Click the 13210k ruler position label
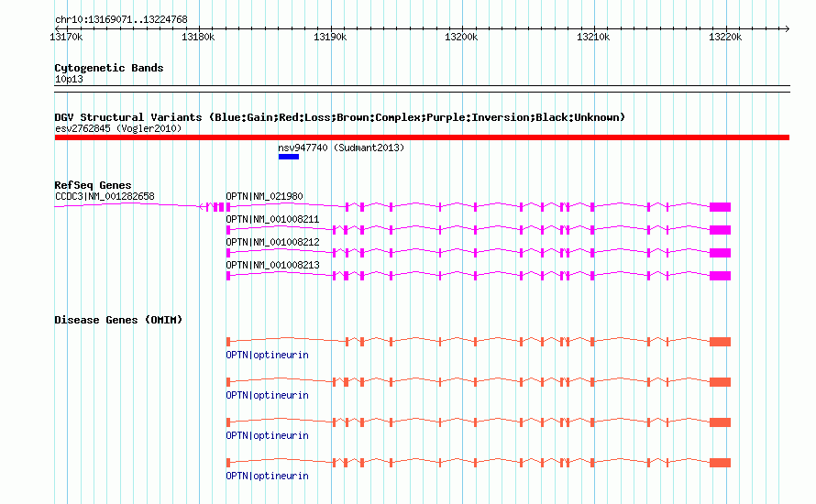 pos(593,37)
